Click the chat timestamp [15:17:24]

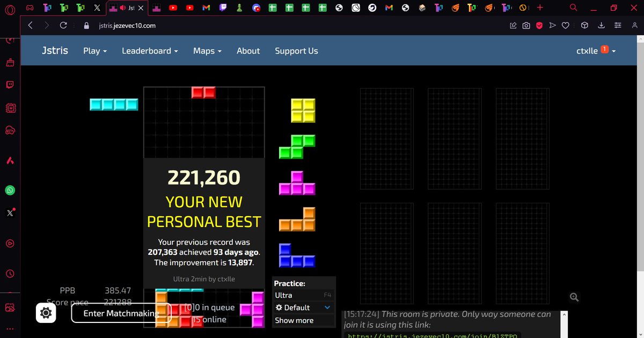click(362, 314)
